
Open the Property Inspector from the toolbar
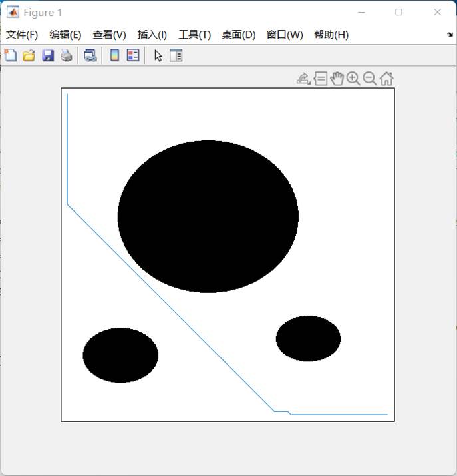click(176, 56)
